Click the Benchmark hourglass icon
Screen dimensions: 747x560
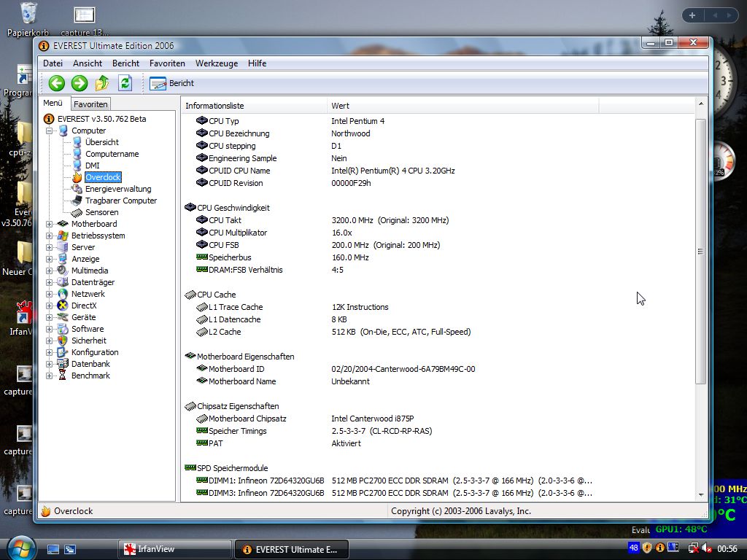pos(63,376)
